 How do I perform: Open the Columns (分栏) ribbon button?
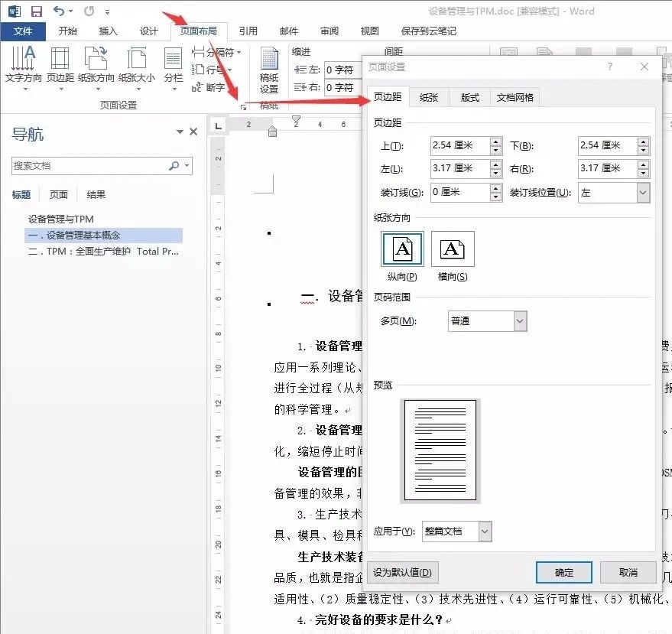click(173, 68)
